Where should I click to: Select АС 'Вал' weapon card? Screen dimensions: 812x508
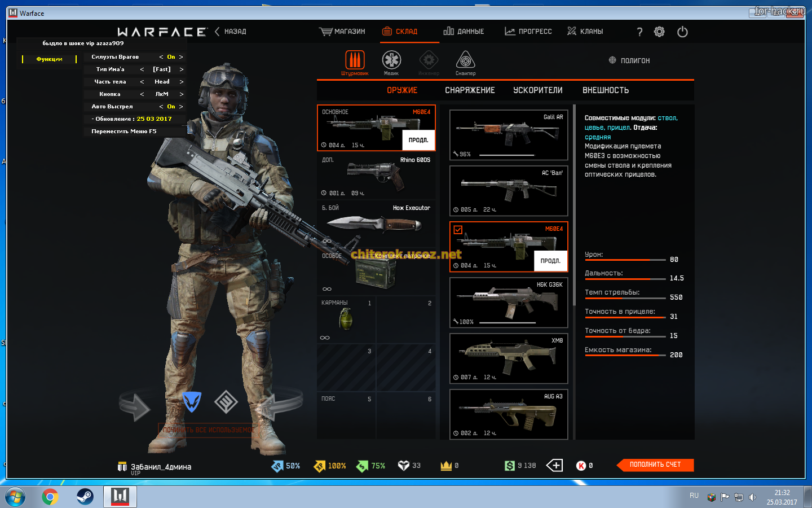pyautogui.click(x=509, y=191)
